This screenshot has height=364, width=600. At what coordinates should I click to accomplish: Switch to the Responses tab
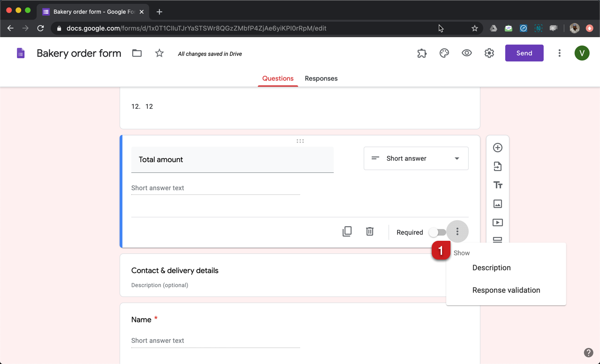321,78
